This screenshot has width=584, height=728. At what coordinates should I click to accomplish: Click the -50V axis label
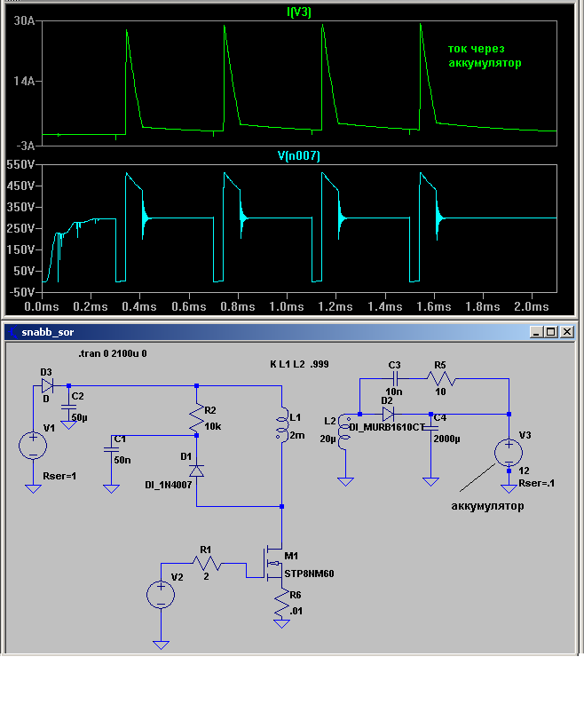(x=23, y=292)
